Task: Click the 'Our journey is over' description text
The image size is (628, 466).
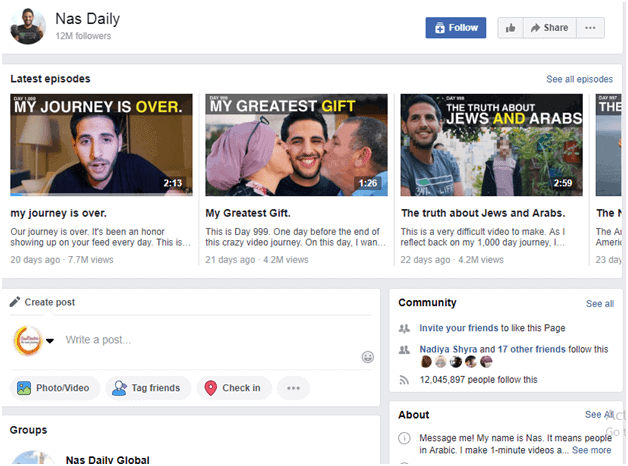Action: [101, 237]
